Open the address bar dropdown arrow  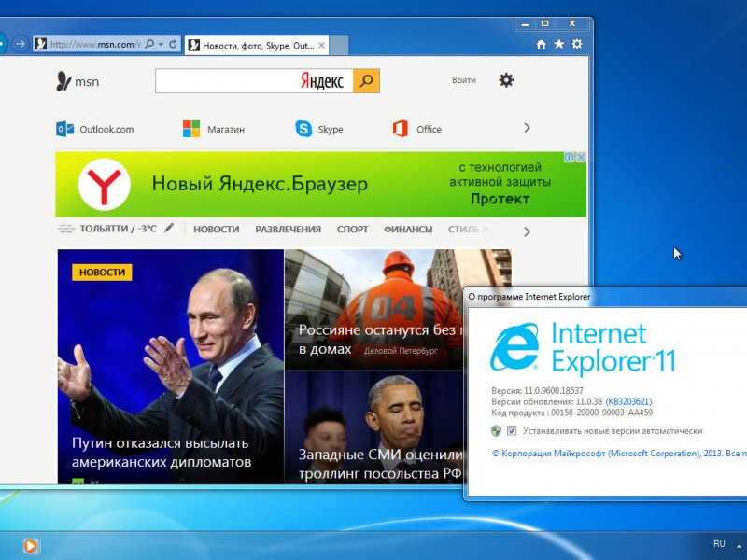(161, 44)
